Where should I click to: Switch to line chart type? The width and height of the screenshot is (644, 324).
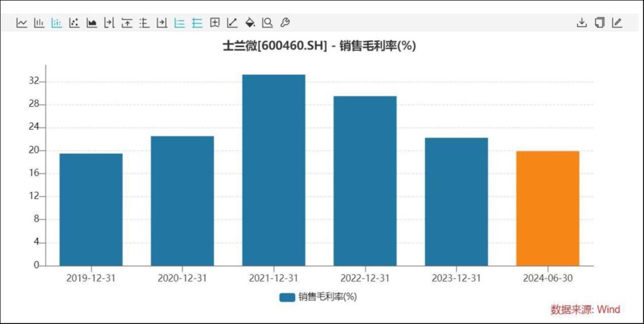click(22, 23)
